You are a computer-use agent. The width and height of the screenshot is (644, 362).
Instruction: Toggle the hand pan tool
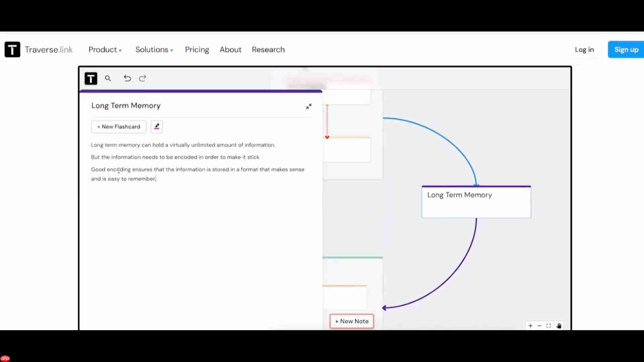(559, 326)
